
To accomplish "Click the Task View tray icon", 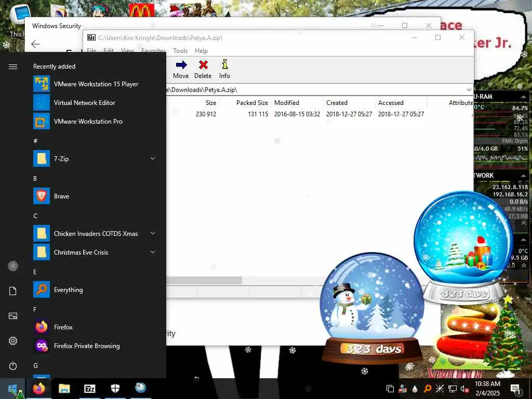I will point(390,389).
